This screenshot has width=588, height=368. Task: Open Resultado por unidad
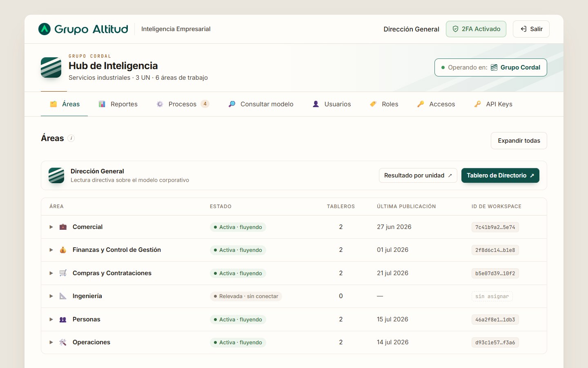pos(418,175)
